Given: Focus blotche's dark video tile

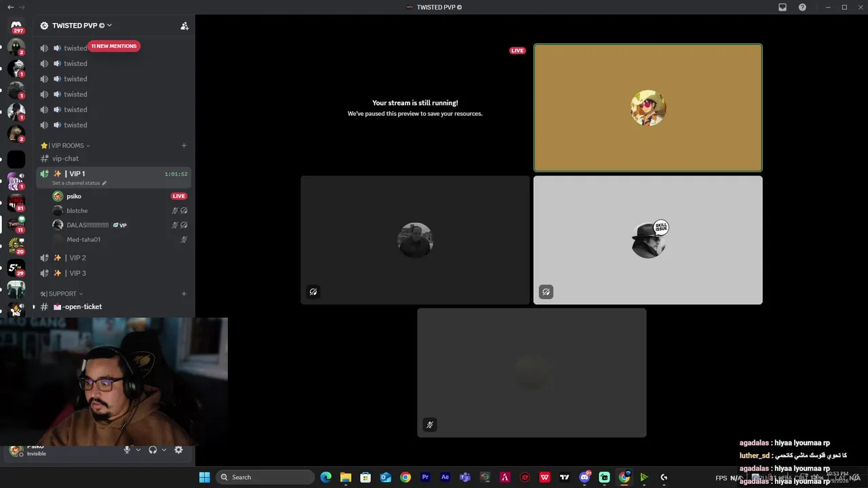Looking at the screenshot, I should (x=415, y=240).
